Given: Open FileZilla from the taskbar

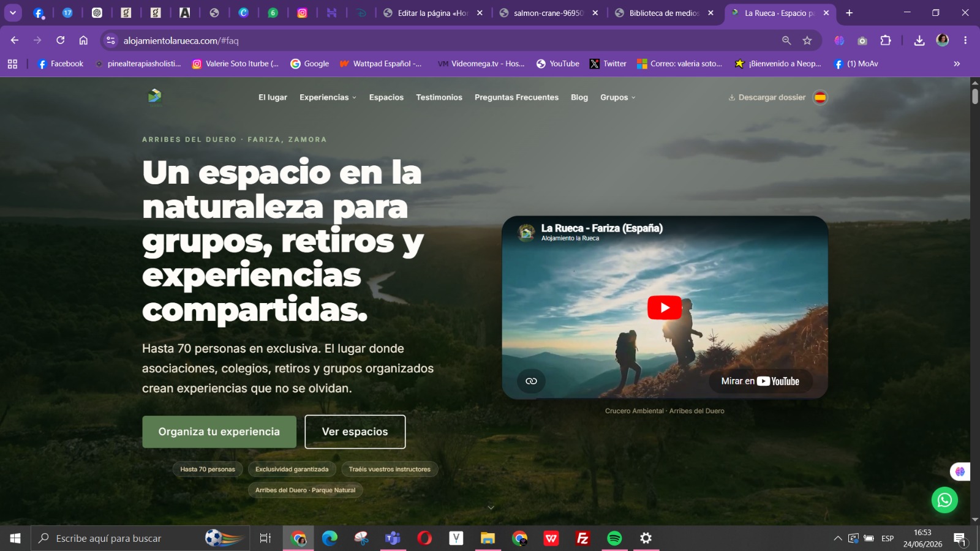Looking at the screenshot, I should [x=582, y=538].
